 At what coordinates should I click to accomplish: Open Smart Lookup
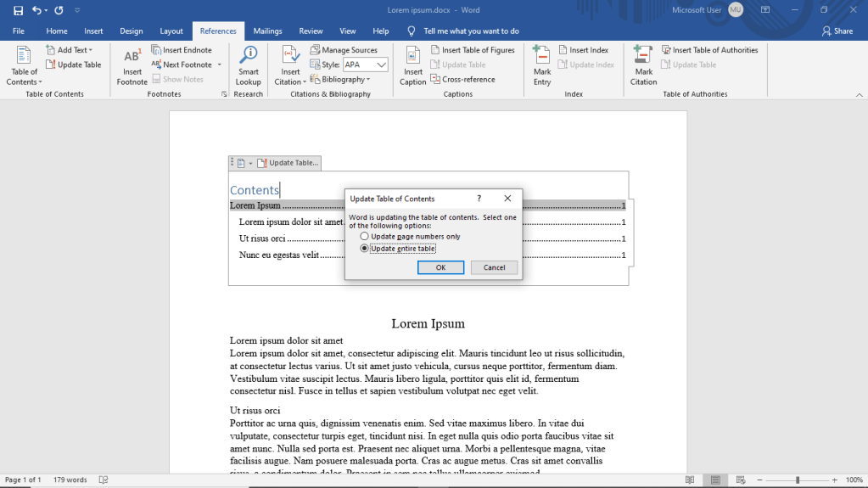tap(248, 66)
